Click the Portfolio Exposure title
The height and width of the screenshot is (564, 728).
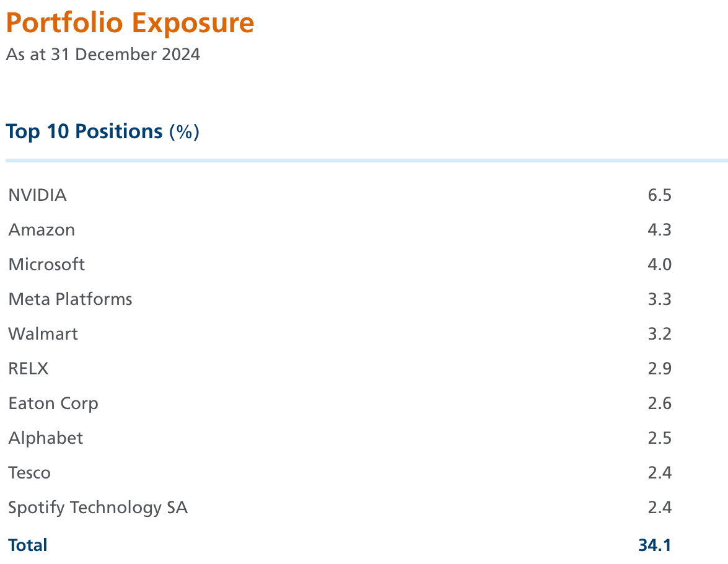tap(130, 24)
